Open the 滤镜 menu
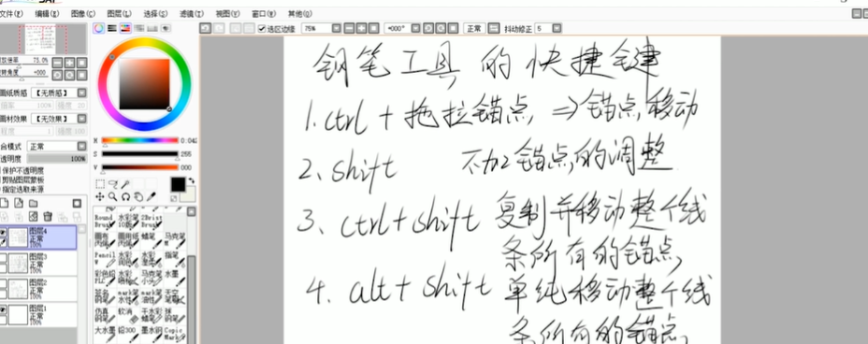The width and height of the screenshot is (868, 344). coord(192,14)
